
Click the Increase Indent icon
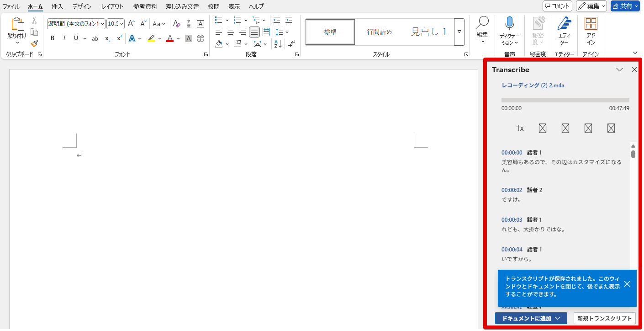point(288,20)
